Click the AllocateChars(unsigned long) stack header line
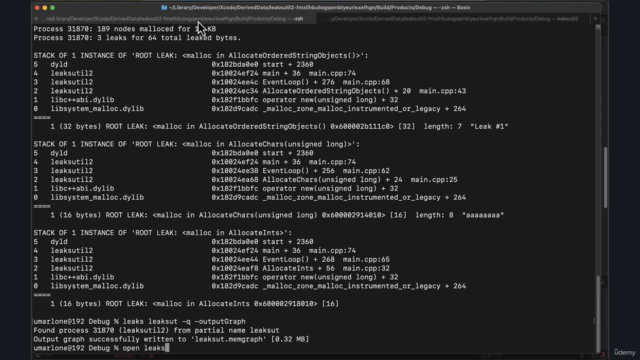Screen dimensions: 640x360 [x=196, y=144]
